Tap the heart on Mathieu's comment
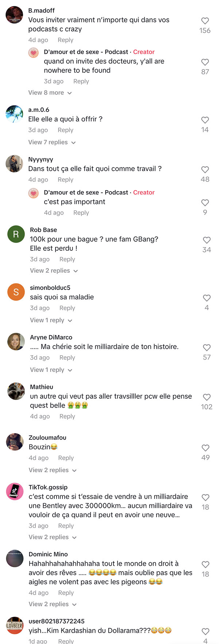This screenshot has width=219, height=644. click(x=207, y=397)
